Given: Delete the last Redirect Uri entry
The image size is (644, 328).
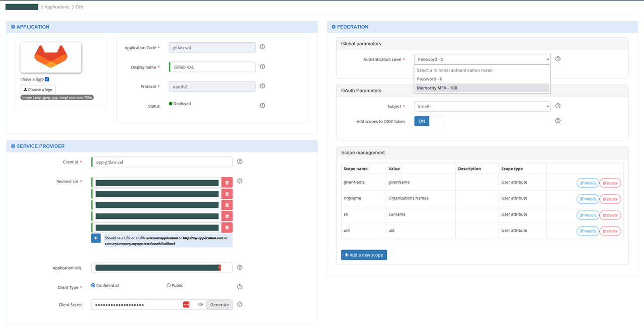Looking at the screenshot, I should click(227, 228).
